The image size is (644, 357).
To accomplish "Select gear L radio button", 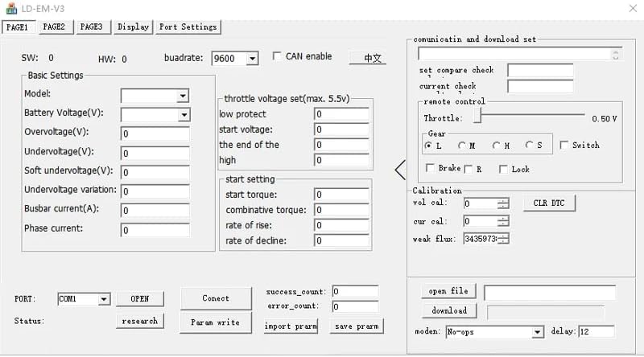I will [428, 146].
